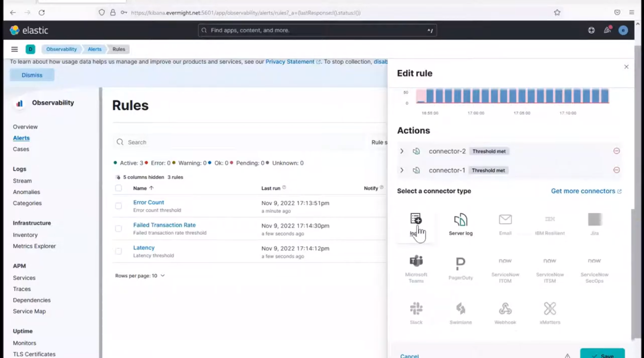Choose the Email connector type

(505, 225)
